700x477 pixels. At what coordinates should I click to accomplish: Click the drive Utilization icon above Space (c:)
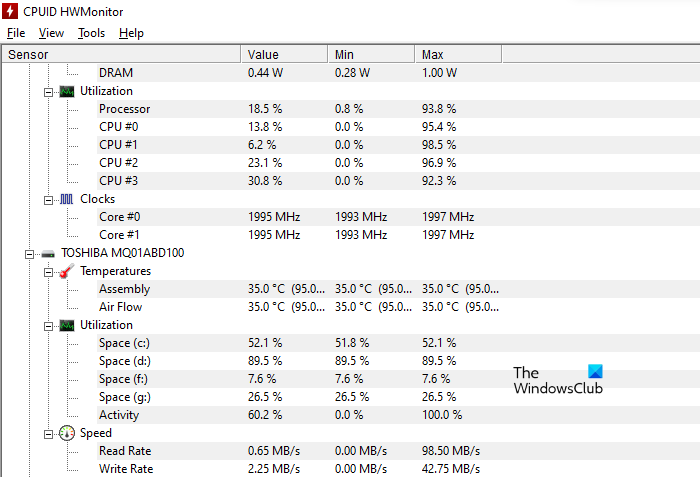coord(67,325)
